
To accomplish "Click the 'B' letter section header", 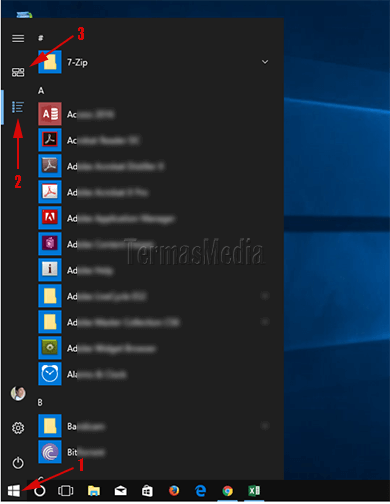I will [40, 402].
